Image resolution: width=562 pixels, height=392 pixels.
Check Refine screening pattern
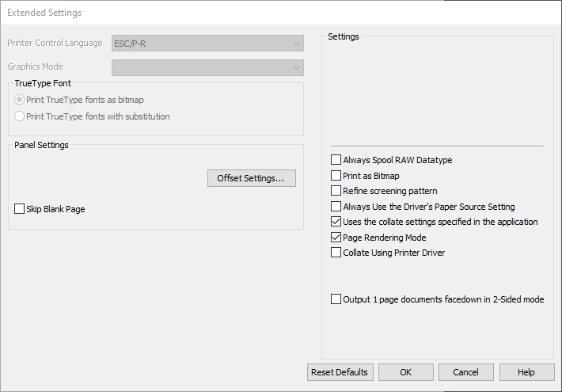click(x=336, y=191)
